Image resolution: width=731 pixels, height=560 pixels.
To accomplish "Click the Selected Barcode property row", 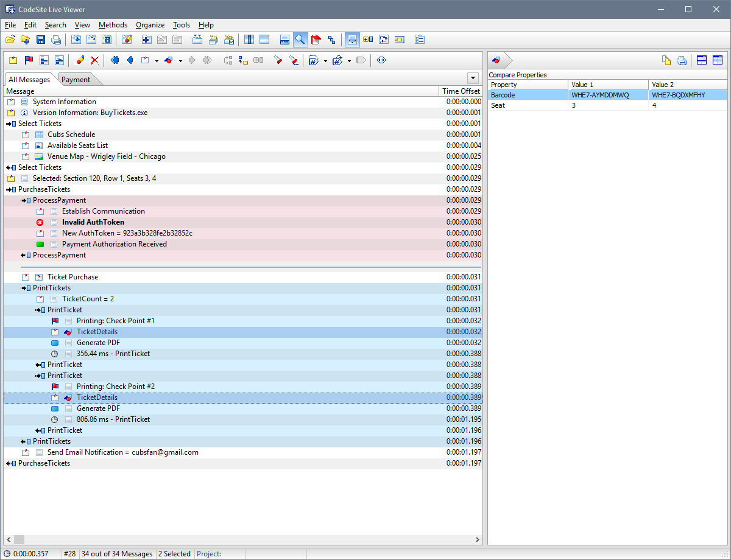I will (x=528, y=94).
